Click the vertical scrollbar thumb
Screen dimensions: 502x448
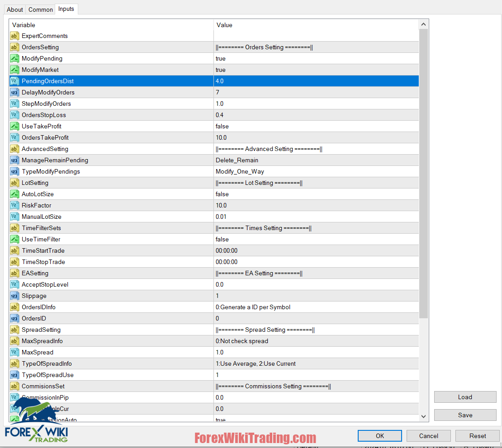click(x=423, y=174)
